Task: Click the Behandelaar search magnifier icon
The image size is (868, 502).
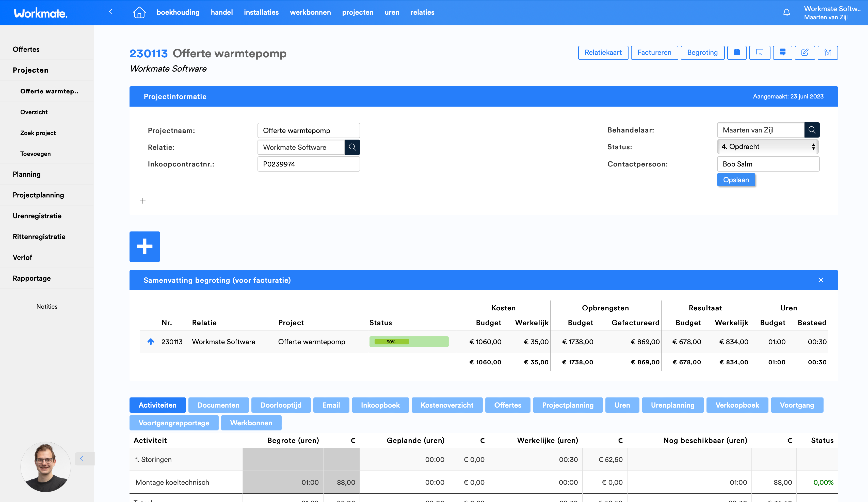Action: coord(812,130)
